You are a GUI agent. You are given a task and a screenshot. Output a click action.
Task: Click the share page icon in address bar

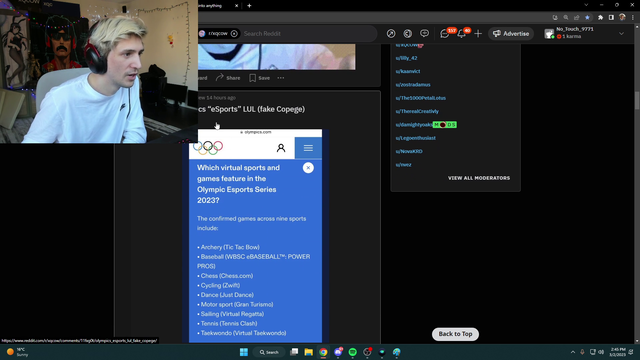(576, 18)
